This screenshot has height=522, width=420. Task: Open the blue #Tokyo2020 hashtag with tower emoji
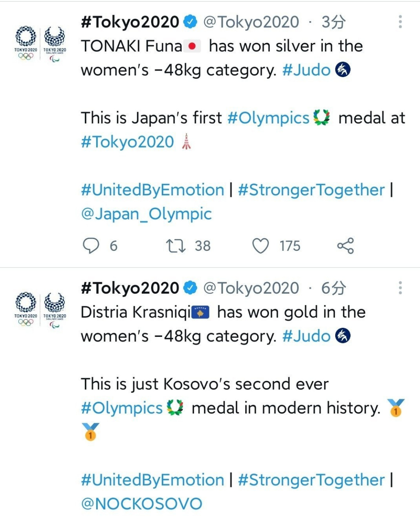pyautogui.click(x=128, y=142)
